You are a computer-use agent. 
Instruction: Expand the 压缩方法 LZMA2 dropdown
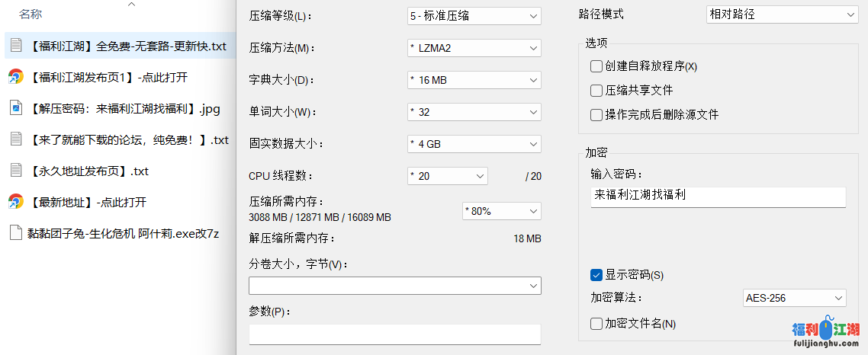pyautogui.click(x=474, y=48)
